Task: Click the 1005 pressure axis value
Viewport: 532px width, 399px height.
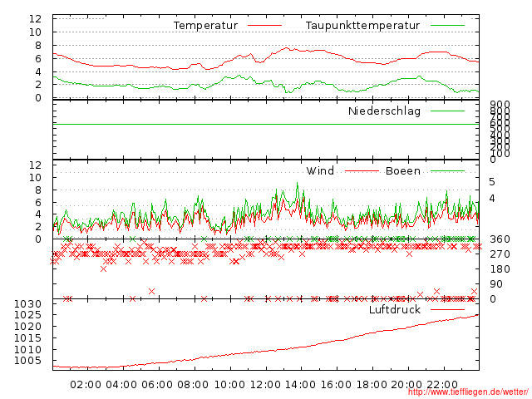Action: 27,360
